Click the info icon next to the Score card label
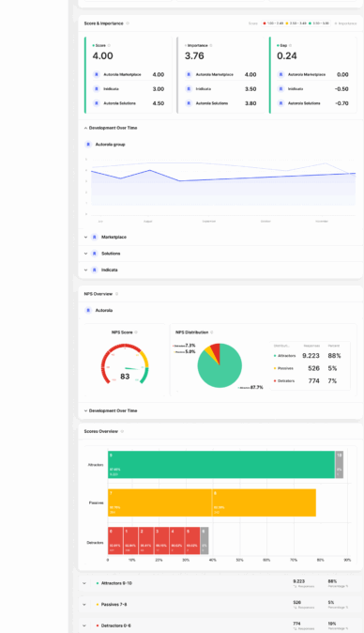The width and height of the screenshot is (364, 633). coord(109,46)
